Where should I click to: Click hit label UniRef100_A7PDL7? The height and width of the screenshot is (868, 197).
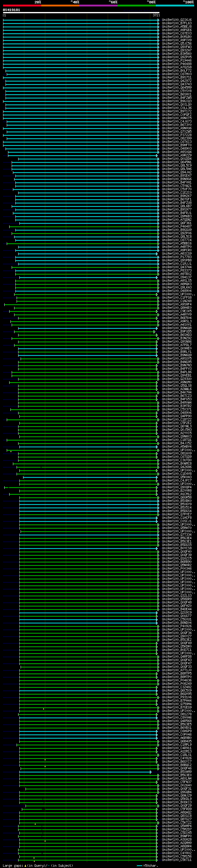(x=177, y=345)
